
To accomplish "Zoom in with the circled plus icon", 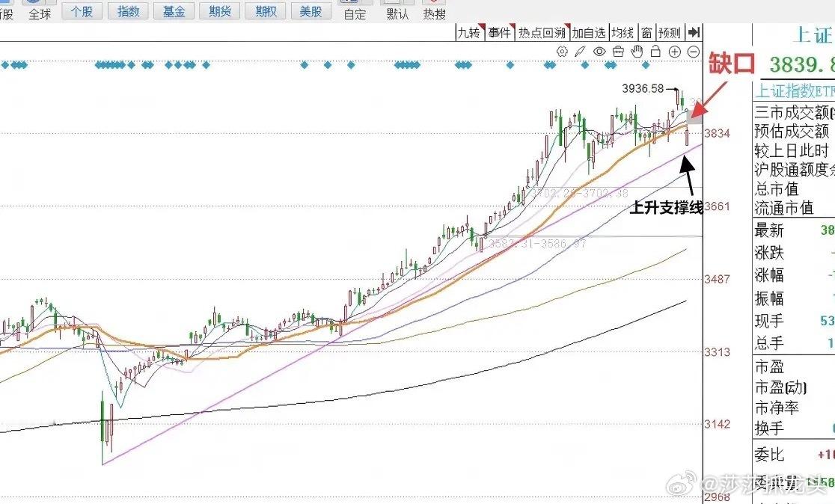I will tap(675, 52).
